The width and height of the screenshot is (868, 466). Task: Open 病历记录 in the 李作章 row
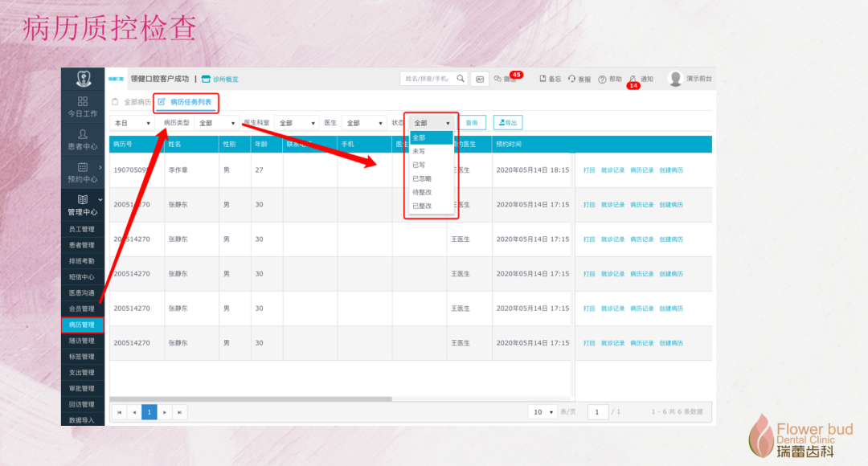641,170
